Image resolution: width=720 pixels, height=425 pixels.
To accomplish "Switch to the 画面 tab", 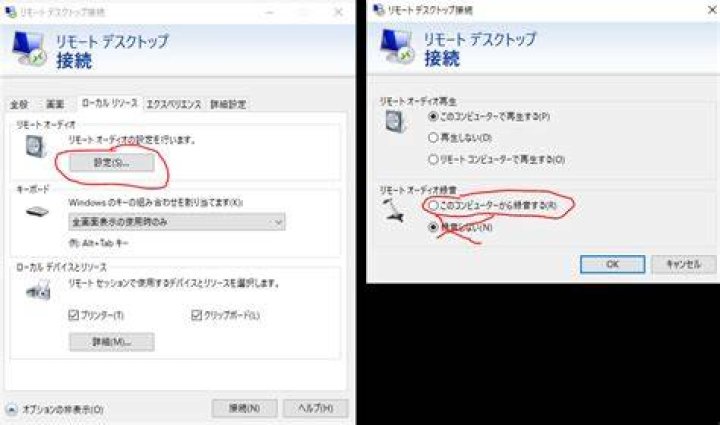I will [x=55, y=105].
